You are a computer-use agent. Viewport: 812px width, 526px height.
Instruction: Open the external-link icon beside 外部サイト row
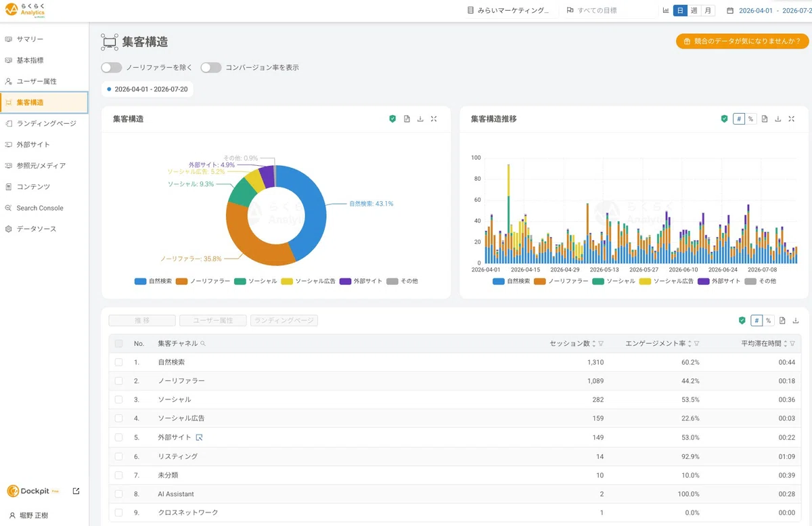[x=199, y=437]
